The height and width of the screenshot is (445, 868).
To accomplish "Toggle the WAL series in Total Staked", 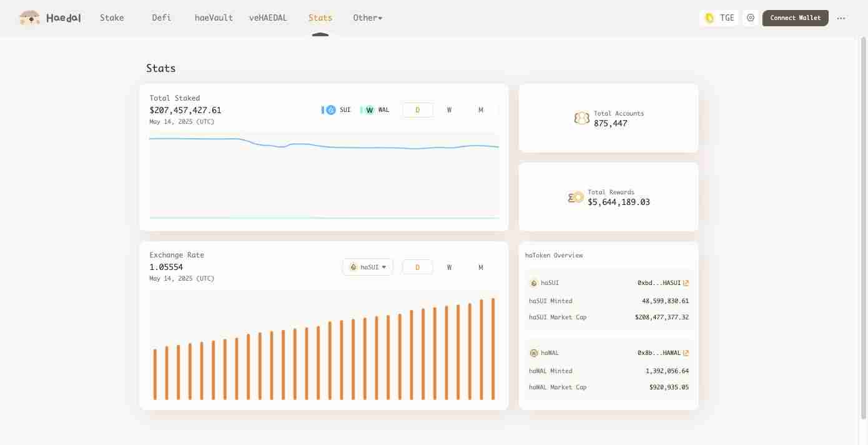I will click(376, 110).
